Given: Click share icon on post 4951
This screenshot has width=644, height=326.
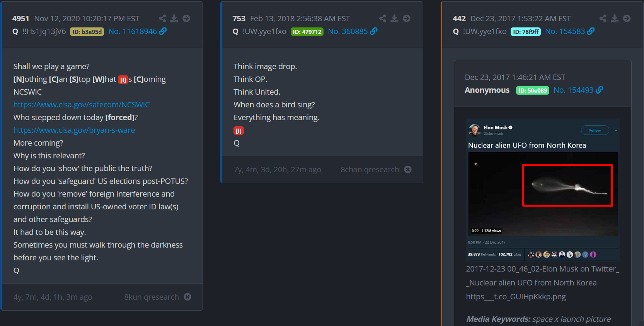Looking at the screenshot, I should 162,19.
